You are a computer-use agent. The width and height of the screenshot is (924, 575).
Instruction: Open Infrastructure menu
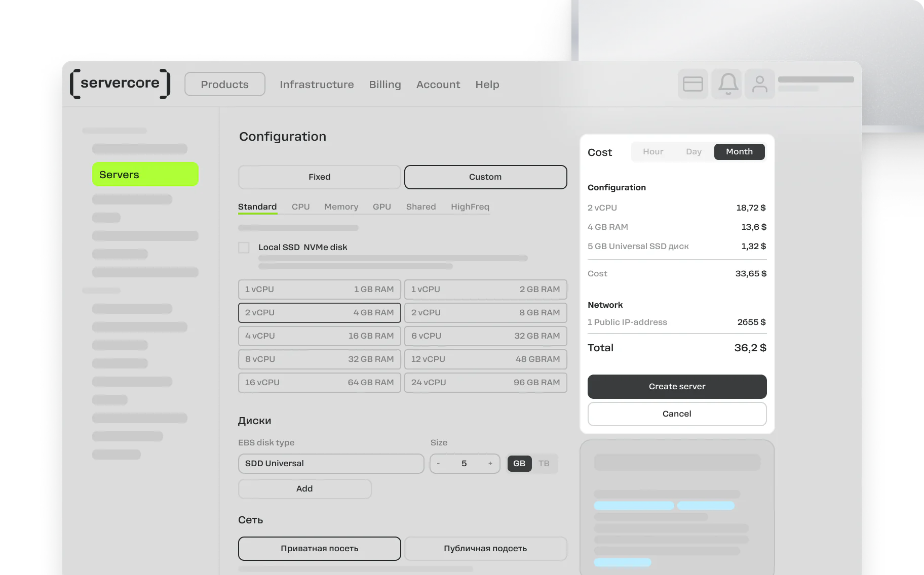tap(317, 85)
